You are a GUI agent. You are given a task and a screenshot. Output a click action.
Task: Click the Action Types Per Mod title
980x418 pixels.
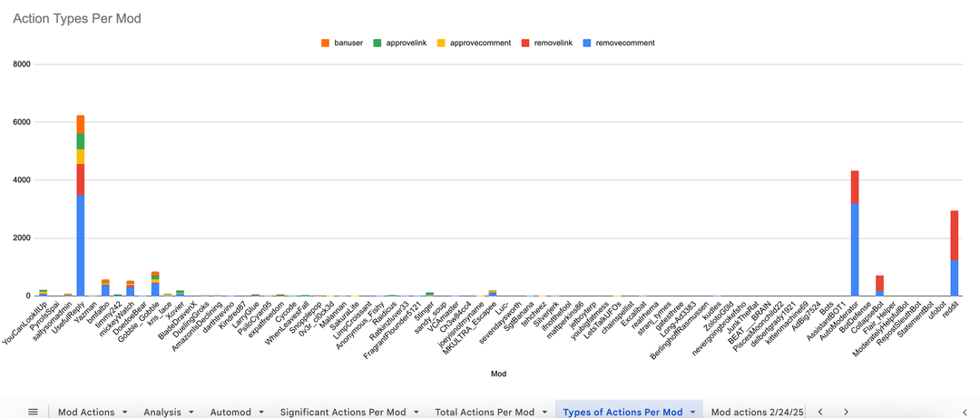coord(76,18)
